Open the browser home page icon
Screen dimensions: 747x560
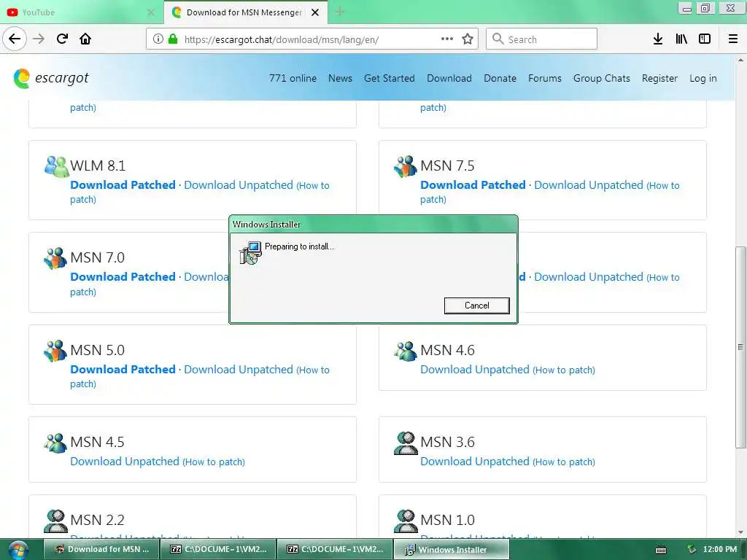pyautogui.click(x=85, y=39)
